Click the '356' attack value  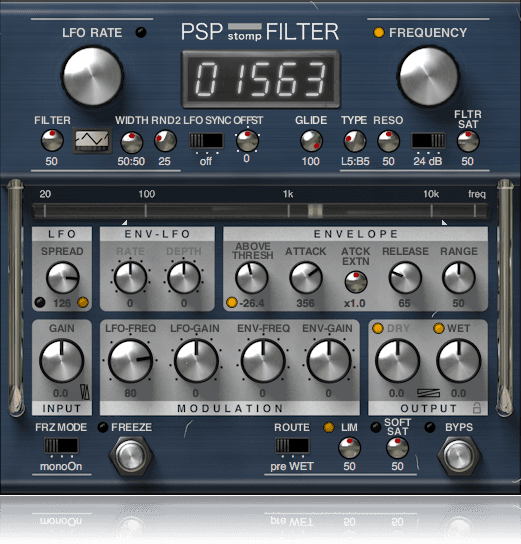click(306, 303)
